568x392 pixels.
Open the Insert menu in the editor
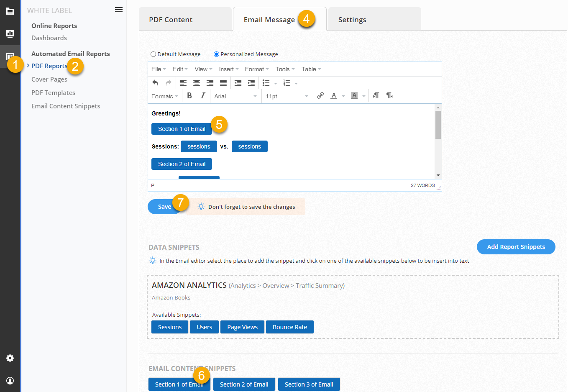(x=228, y=69)
